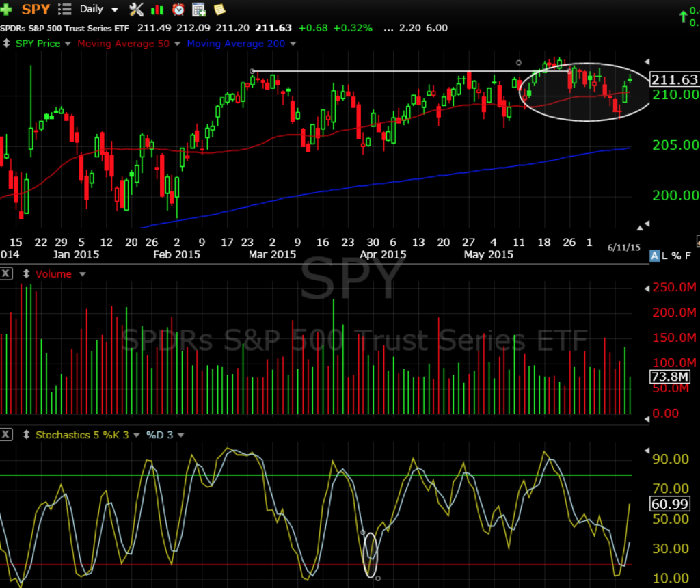Click the 30.00 stochastics axis label
Screen dimensions: 700x588
point(671,548)
